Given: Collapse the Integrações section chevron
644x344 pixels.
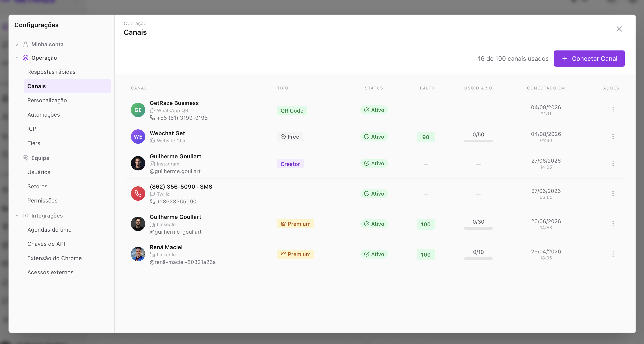Looking at the screenshot, I should tap(17, 216).
